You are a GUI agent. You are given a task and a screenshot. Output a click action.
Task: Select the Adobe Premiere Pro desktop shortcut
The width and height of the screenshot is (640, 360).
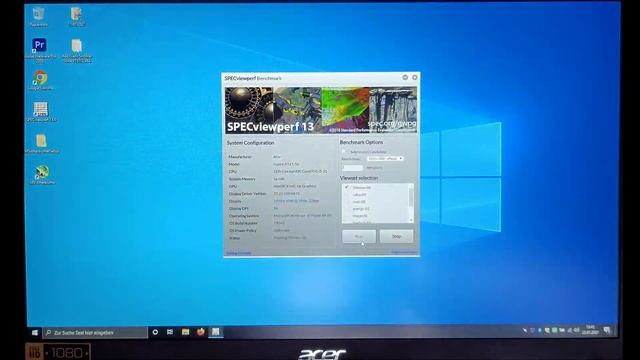(40, 50)
